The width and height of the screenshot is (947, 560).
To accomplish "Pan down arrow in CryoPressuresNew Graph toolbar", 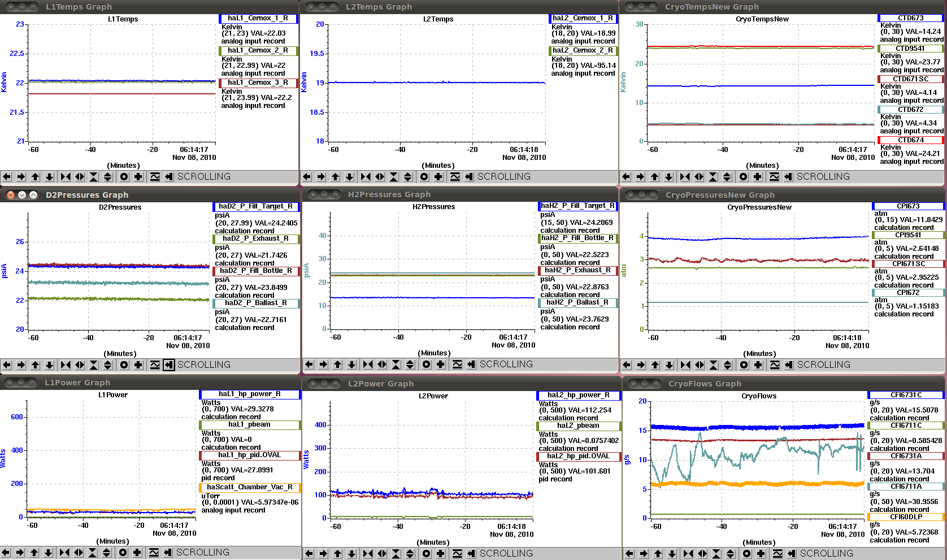I will pyautogui.click(x=669, y=365).
